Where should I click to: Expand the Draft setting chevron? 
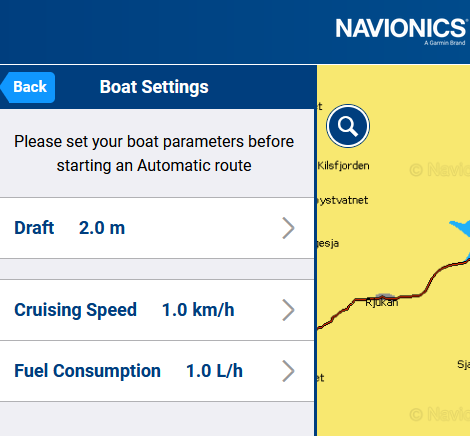pos(288,228)
